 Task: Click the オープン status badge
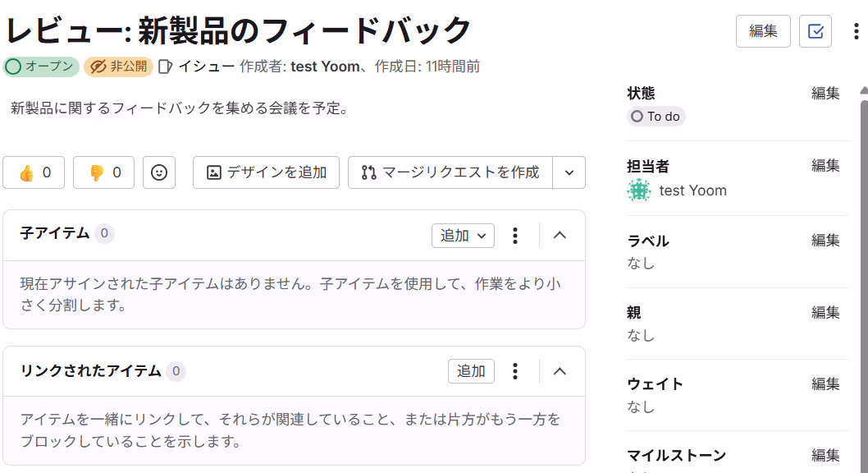[x=41, y=67]
